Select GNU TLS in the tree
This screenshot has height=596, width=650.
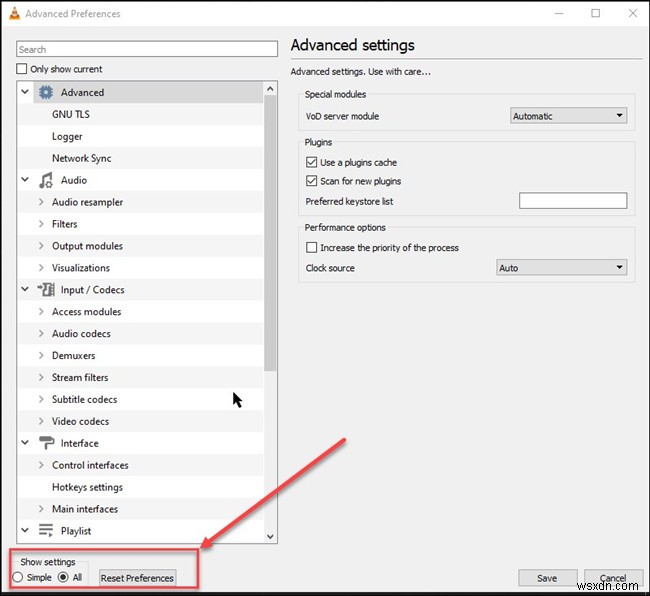(x=71, y=114)
